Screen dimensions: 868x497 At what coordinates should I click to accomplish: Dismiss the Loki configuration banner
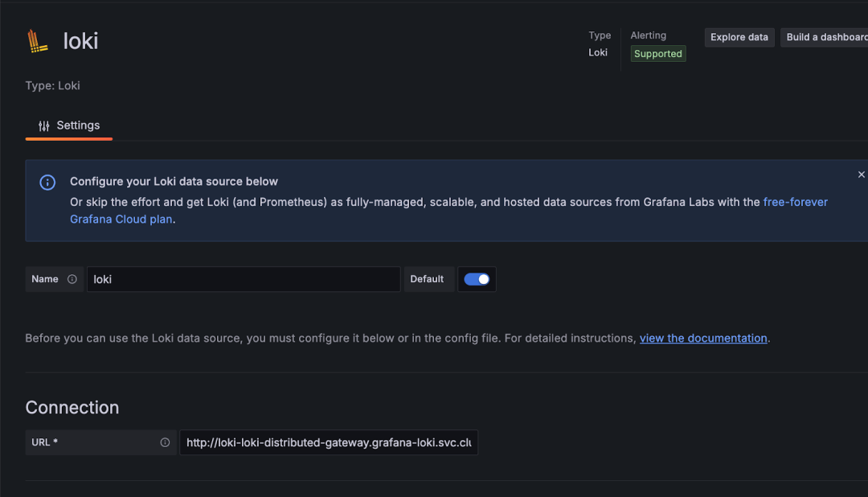[861, 174]
